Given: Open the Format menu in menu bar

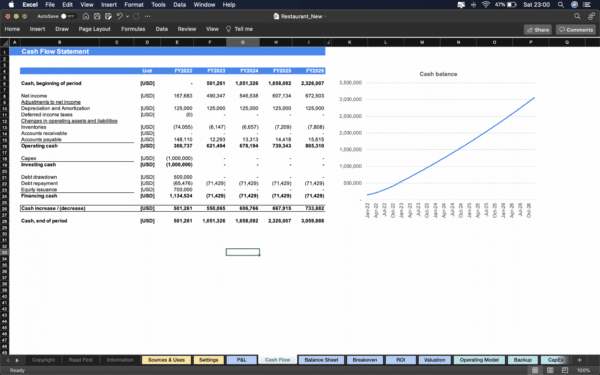Looking at the screenshot, I should (x=134, y=5).
